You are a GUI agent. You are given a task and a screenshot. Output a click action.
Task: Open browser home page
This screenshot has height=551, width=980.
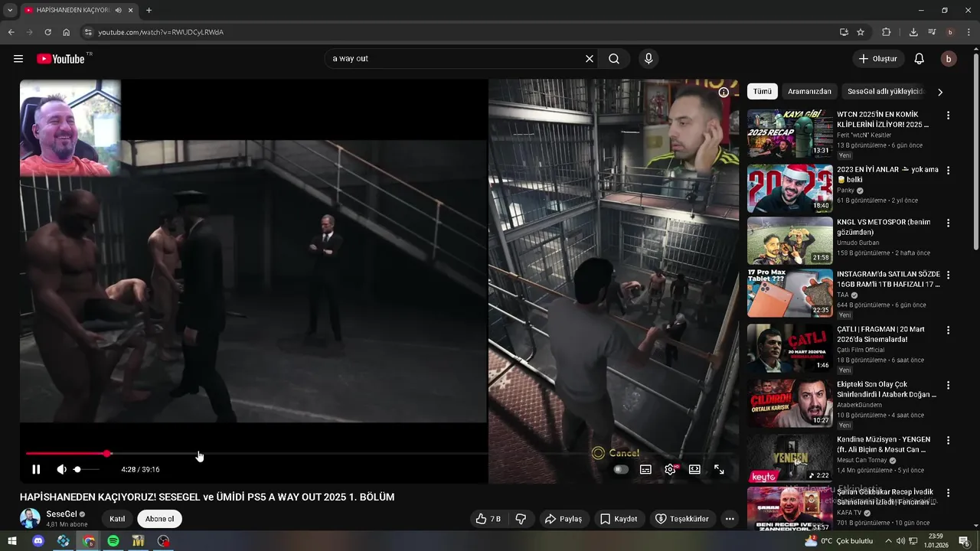coord(66,32)
